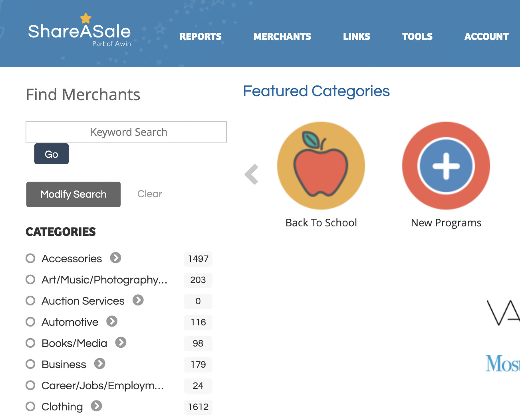The height and width of the screenshot is (420, 520).
Task: Select the Accessories radio button
Action: tap(30, 258)
